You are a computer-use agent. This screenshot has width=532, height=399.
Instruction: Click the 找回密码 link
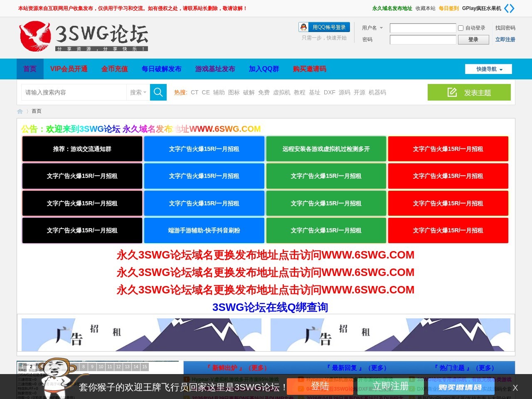click(x=505, y=28)
